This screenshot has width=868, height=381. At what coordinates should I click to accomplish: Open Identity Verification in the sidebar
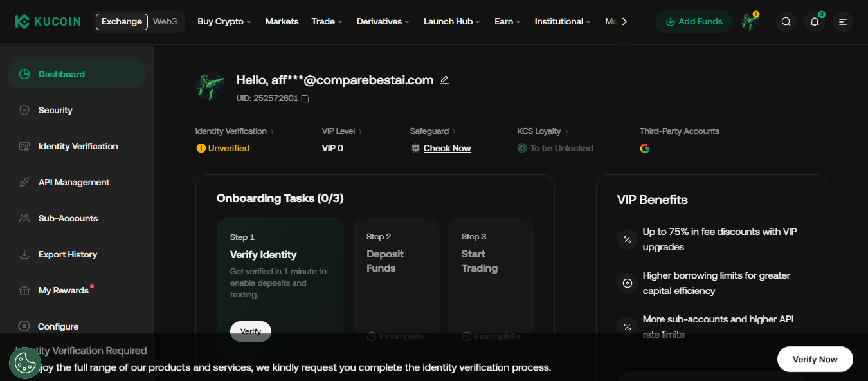tap(77, 146)
